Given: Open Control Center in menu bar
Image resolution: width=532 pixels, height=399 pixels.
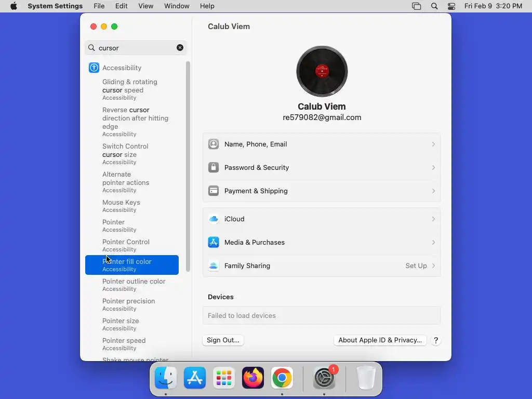Looking at the screenshot, I should point(451,6).
